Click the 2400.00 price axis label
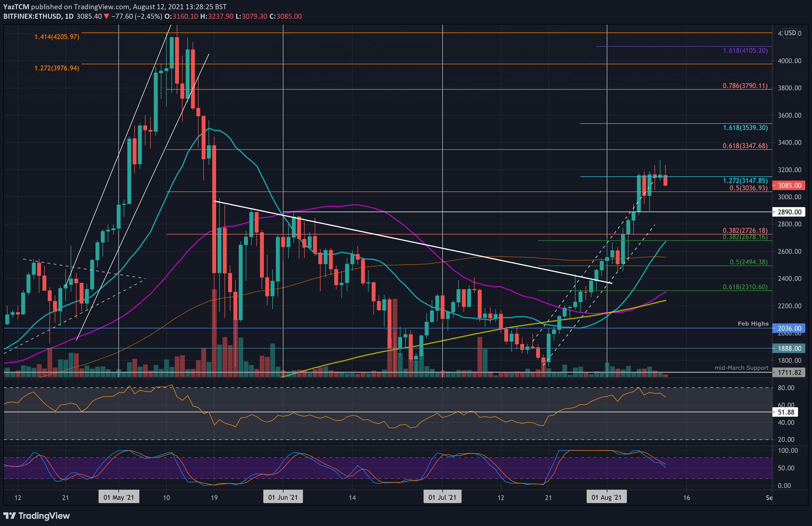 point(789,279)
